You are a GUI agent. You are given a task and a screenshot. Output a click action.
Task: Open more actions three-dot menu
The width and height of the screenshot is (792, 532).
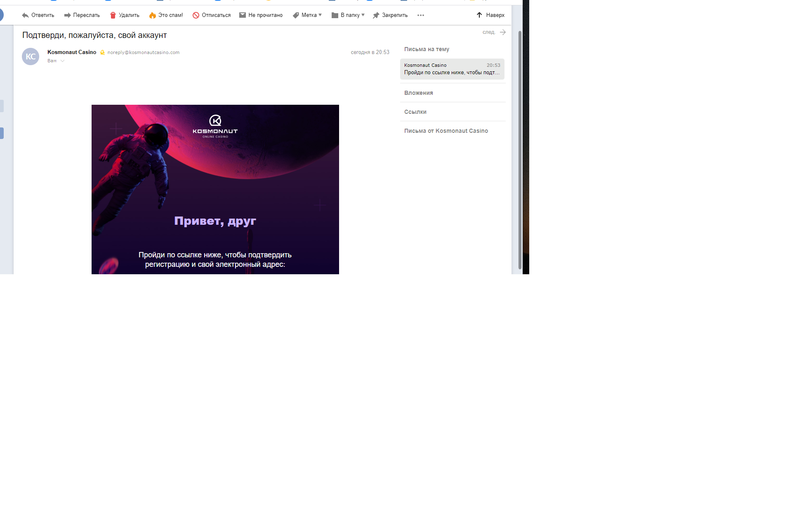point(421,15)
